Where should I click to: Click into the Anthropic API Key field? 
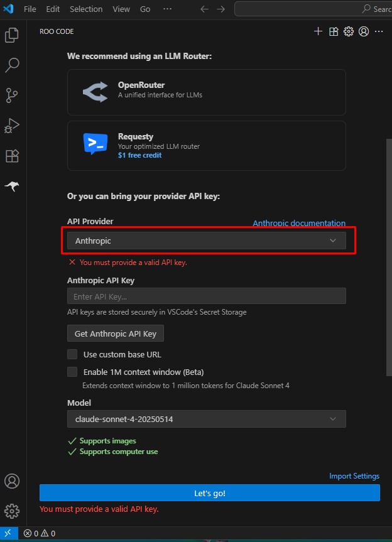coord(206,296)
